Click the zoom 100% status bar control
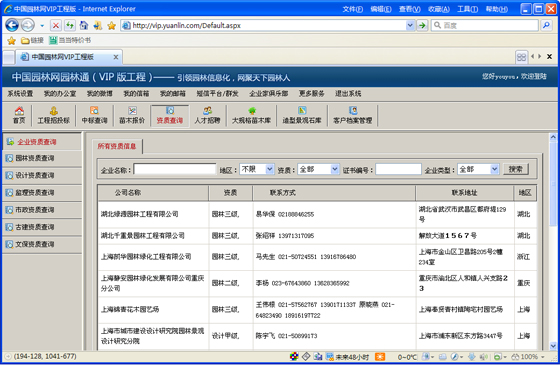Screen dimensions: 560x365 (528, 356)
